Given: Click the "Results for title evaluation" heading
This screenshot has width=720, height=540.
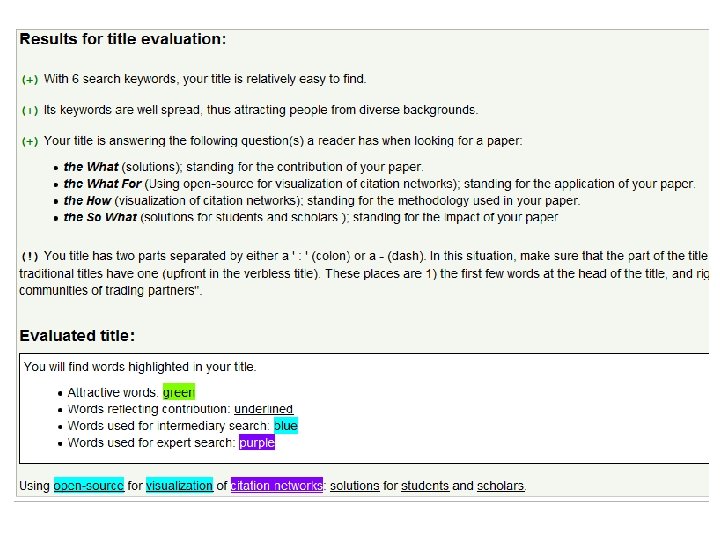Looking at the screenshot, I should (x=123, y=39).
